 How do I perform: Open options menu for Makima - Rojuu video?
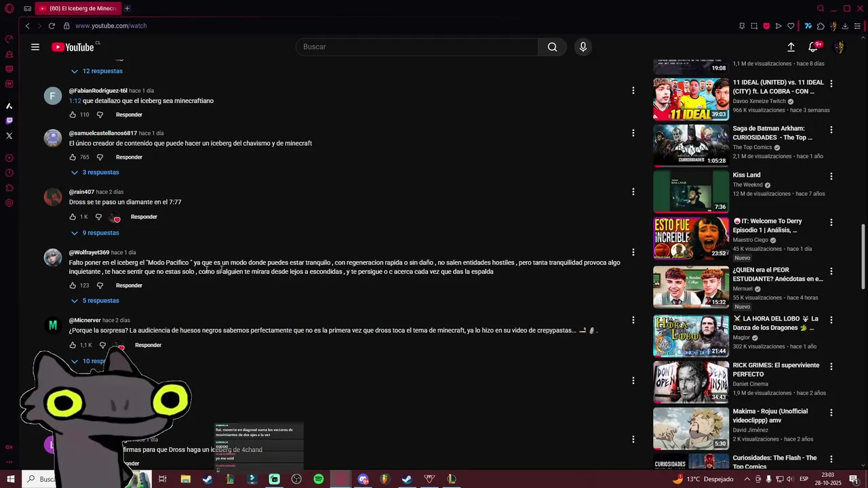(831, 412)
